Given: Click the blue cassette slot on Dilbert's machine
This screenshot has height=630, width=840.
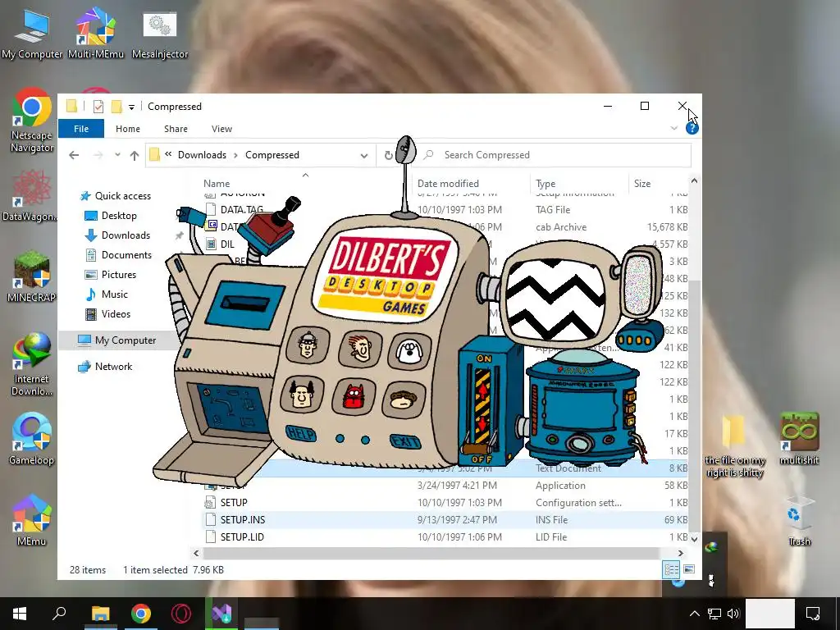Looking at the screenshot, I should click(244, 305).
